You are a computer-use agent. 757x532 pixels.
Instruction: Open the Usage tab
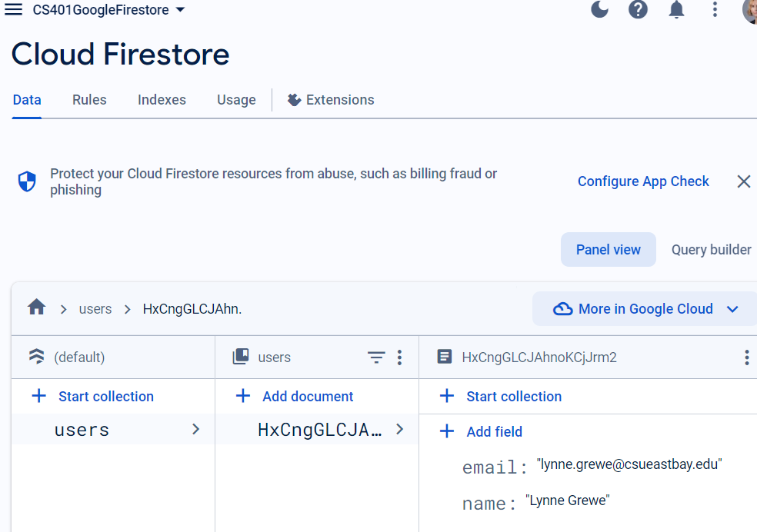pyautogui.click(x=236, y=100)
